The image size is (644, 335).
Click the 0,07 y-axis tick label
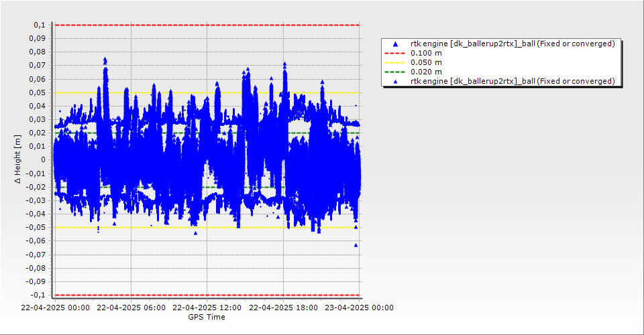tap(38, 66)
